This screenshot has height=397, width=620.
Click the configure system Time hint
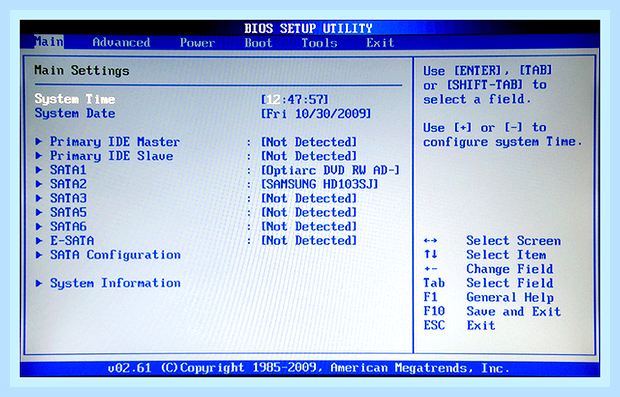pyautogui.click(x=503, y=142)
